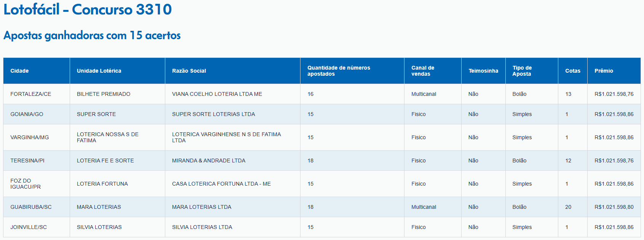The image size is (644, 240).
Task: Click MIRANDA & ANDRADE LTDA cell
Action: 233,161
